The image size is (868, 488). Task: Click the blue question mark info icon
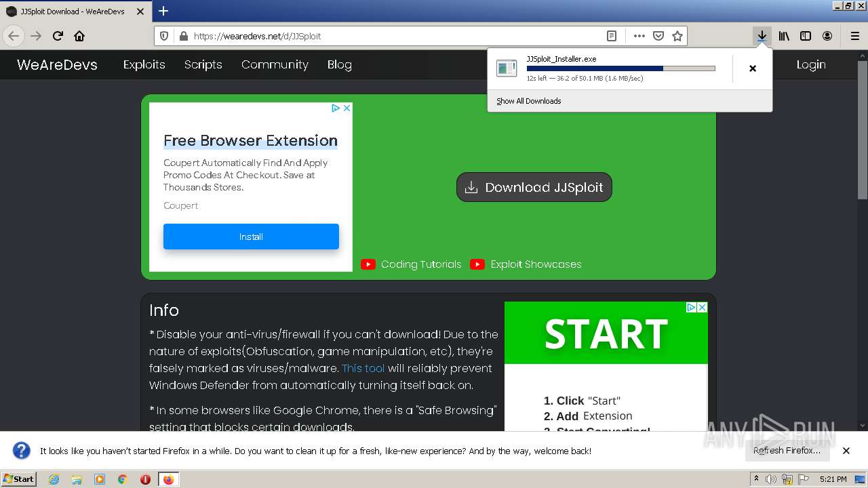click(x=22, y=451)
